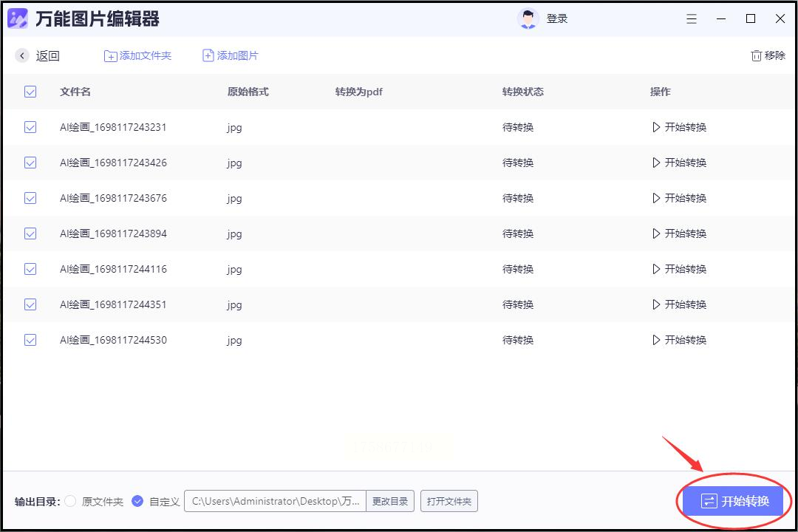Select the 原文件夹 radio option

(x=71, y=501)
